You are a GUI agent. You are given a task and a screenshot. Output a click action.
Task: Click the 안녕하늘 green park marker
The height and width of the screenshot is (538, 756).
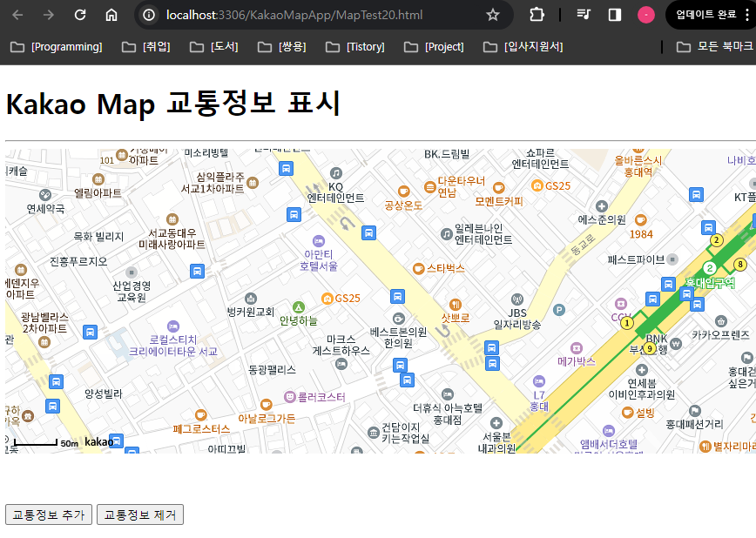pyautogui.click(x=299, y=307)
